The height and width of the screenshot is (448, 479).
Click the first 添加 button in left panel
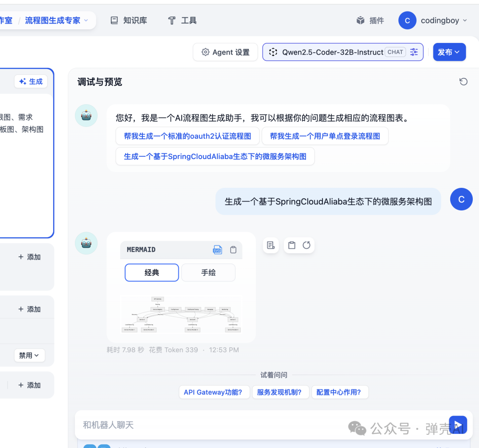click(x=29, y=257)
